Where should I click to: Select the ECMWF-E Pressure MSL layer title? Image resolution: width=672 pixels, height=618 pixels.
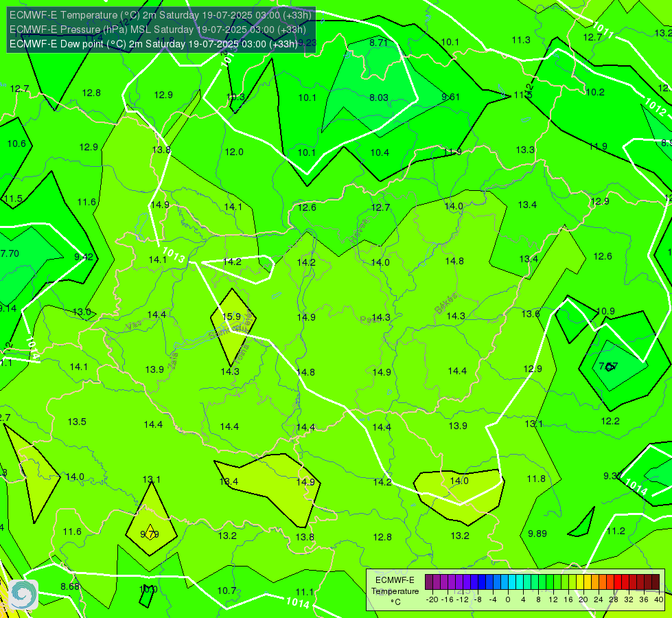coord(157,30)
